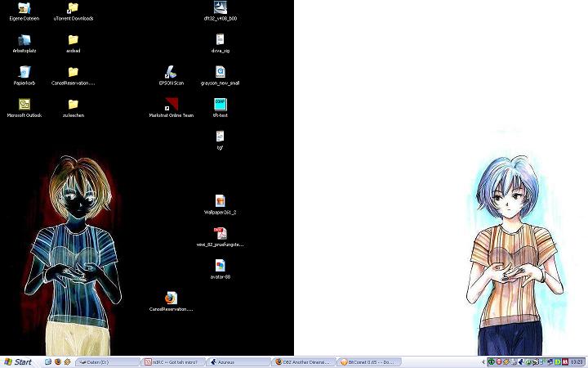Switch to the Azureus taskbar window
This screenshot has height=368, width=588.
(238, 362)
